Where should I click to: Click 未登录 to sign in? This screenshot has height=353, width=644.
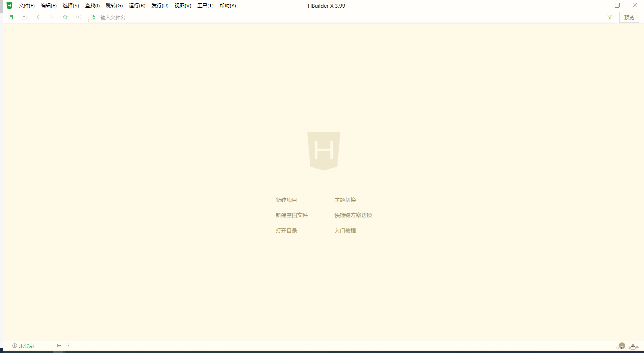click(26, 346)
